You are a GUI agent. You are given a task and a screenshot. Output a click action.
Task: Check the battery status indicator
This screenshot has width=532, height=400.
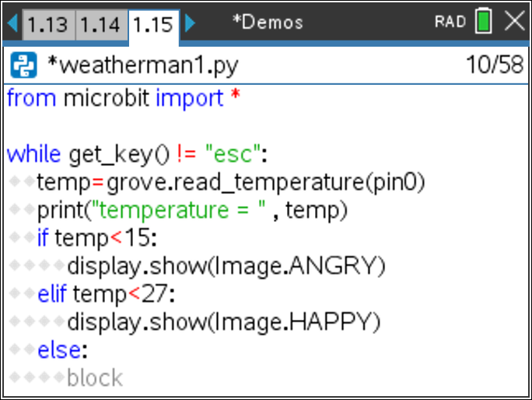[x=484, y=21]
